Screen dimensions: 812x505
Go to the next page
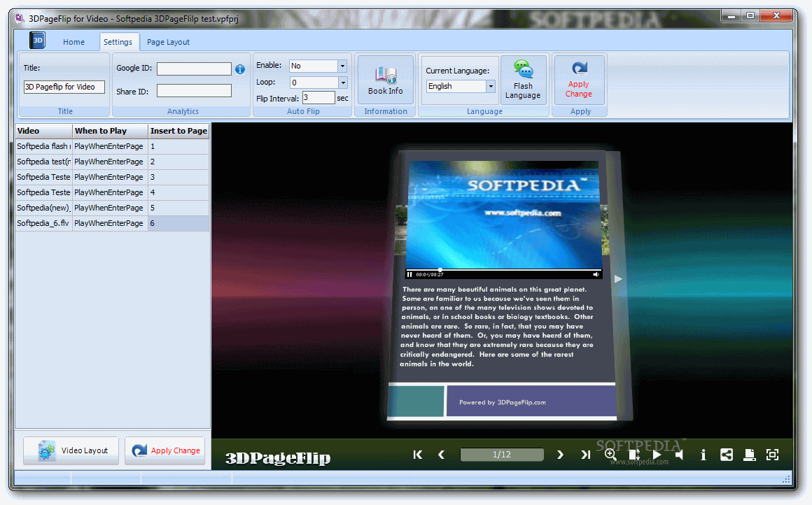[560, 455]
